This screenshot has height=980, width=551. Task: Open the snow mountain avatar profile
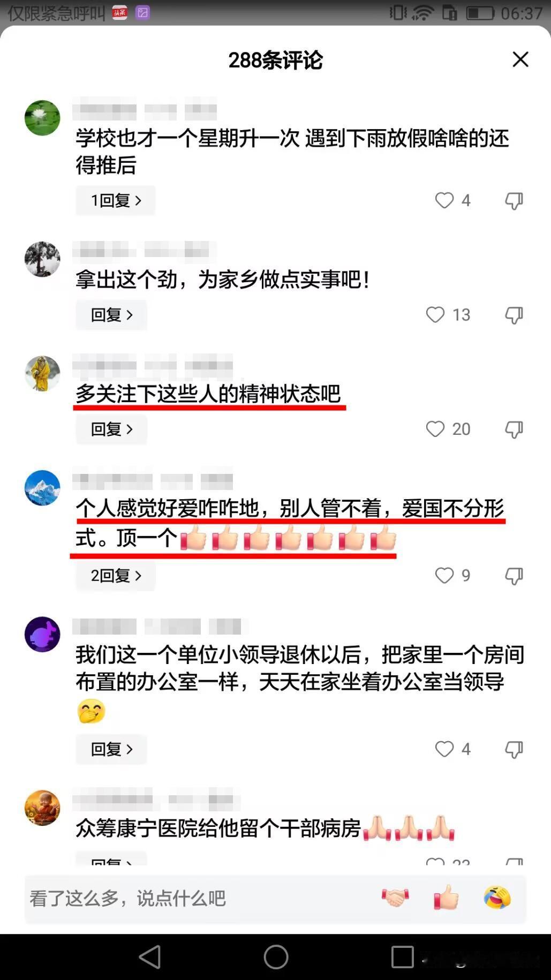click(42, 488)
